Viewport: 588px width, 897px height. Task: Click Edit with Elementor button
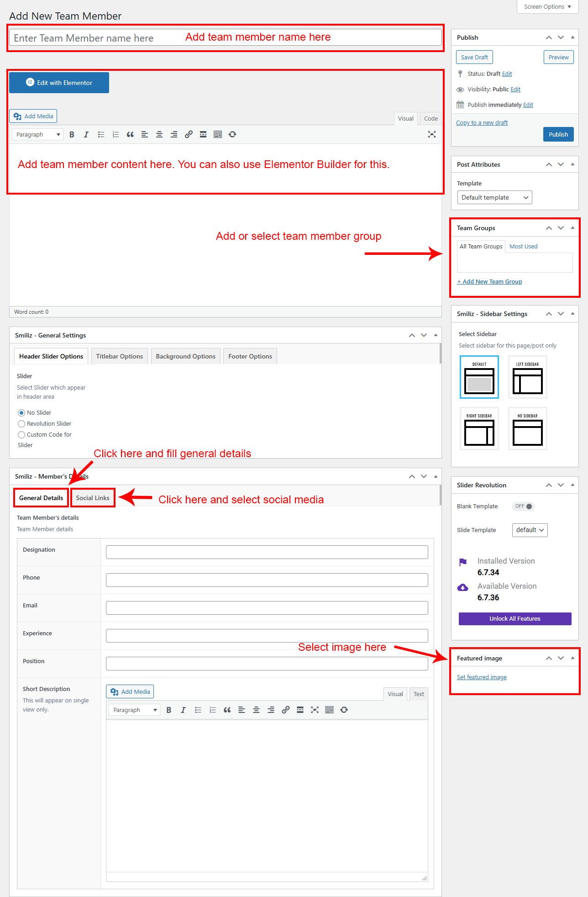(x=59, y=83)
